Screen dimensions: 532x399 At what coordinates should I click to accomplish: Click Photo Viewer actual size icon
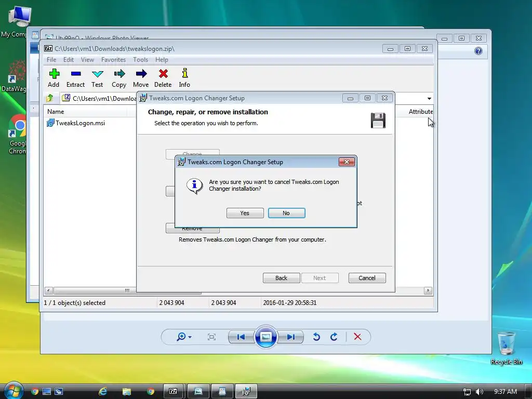[x=211, y=337]
